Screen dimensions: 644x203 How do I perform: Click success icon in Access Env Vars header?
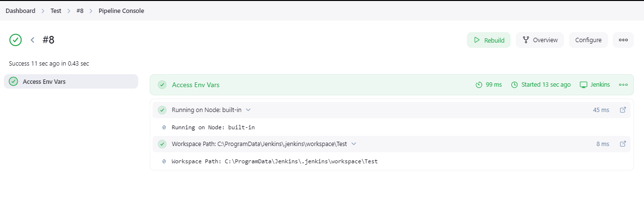[x=163, y=85]
